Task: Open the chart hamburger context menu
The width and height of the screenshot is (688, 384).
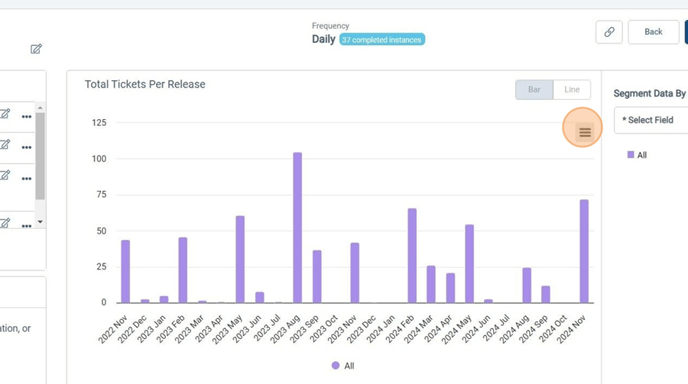Action: [585, 132]
